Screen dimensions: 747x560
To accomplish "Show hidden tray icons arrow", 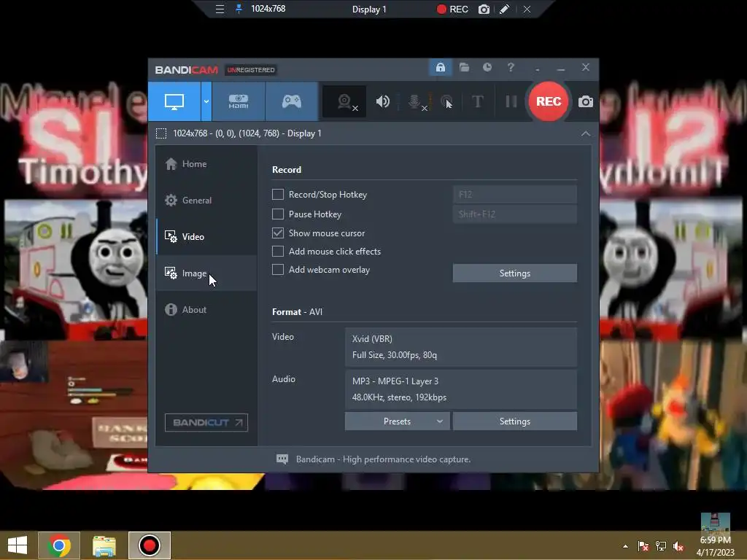I will (625, 546).
